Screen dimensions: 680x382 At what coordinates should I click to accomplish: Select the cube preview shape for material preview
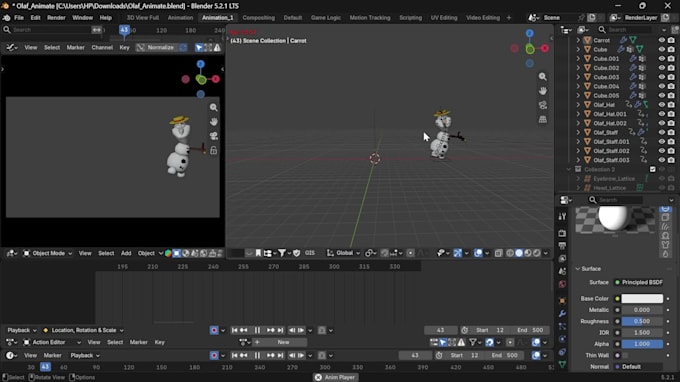[x=665, y=217]
